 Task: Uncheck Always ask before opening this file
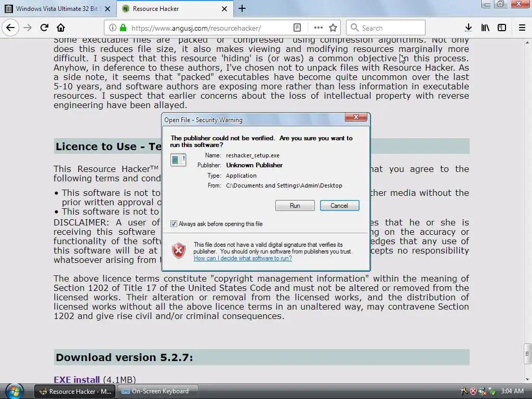coord(174,224)
